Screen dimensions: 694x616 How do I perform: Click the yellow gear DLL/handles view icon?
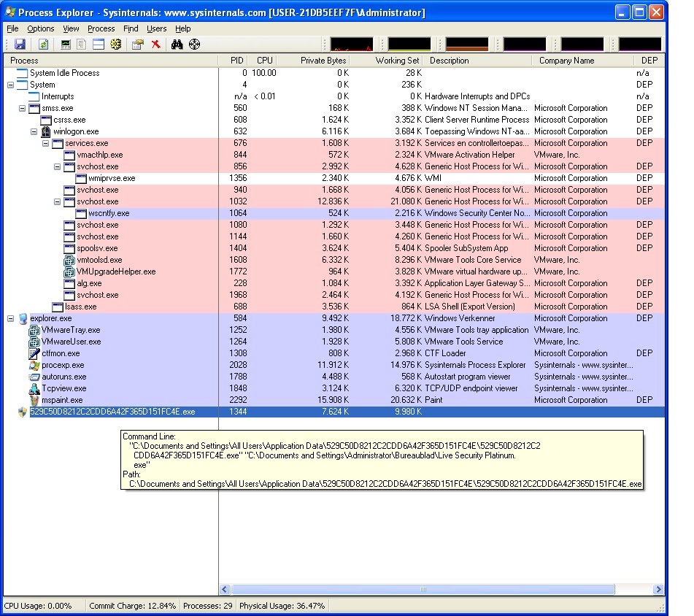click(x=116, y=45)
